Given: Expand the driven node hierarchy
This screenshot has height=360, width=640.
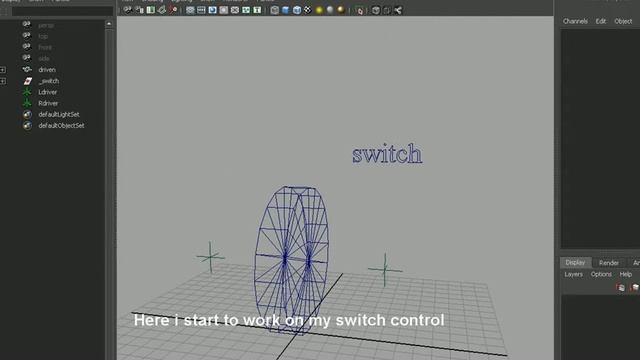Looking at the screenshot, I should click(3, 70).
